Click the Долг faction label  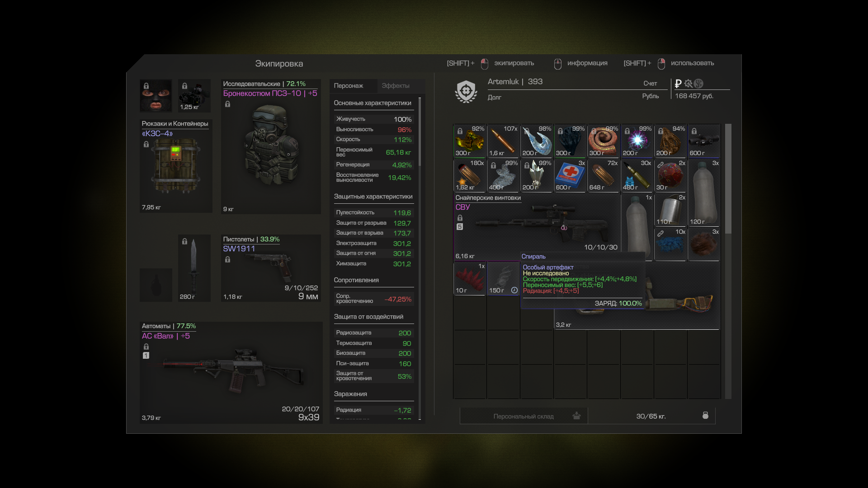[x=494, y=97]
